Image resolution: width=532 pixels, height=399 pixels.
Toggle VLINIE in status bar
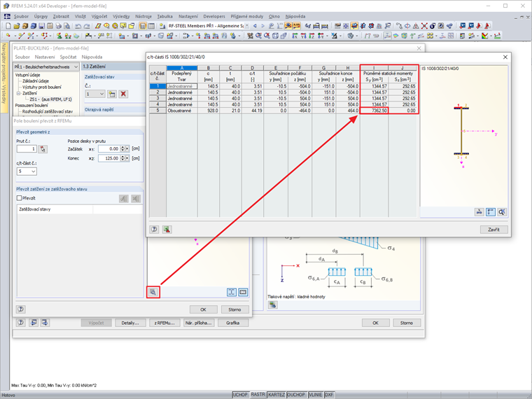(316, 395)
